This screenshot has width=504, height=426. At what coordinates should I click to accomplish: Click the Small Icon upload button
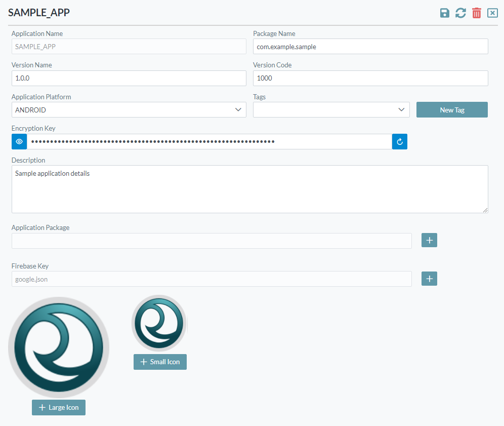coord(160,362)
